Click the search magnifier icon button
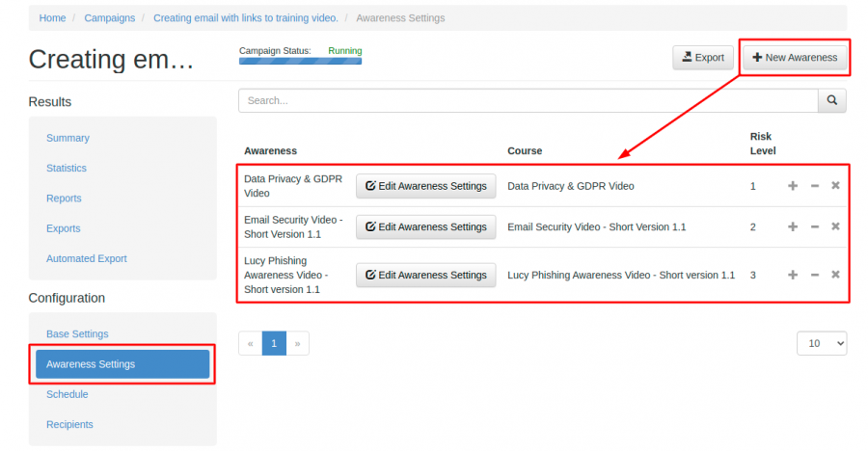This screenshot has width=868, height=451. click(831, 100)
